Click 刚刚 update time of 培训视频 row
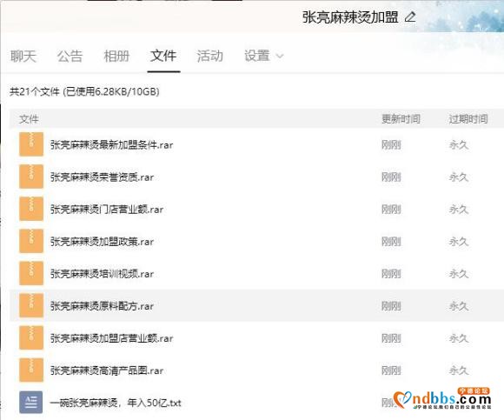The width and height of the screenshot is (504, 420). pos(391,274)
